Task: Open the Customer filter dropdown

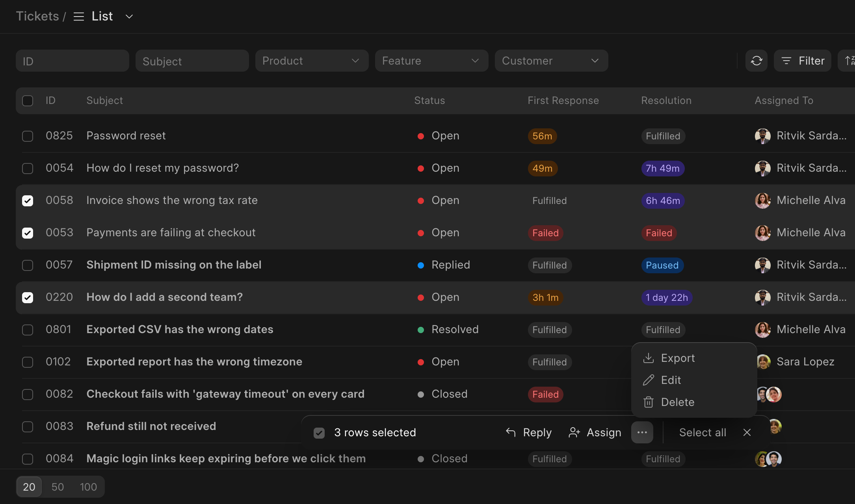Action: pos(551,61)
